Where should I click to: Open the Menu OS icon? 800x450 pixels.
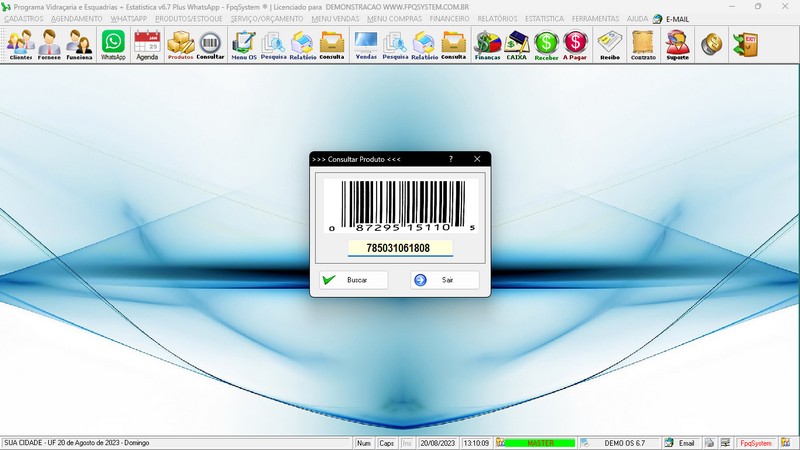[244, 45]
